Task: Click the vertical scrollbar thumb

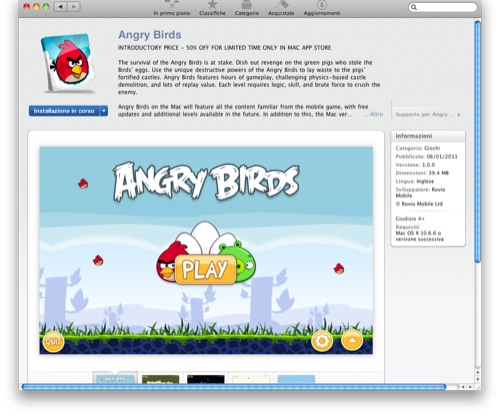Action: 477,142
